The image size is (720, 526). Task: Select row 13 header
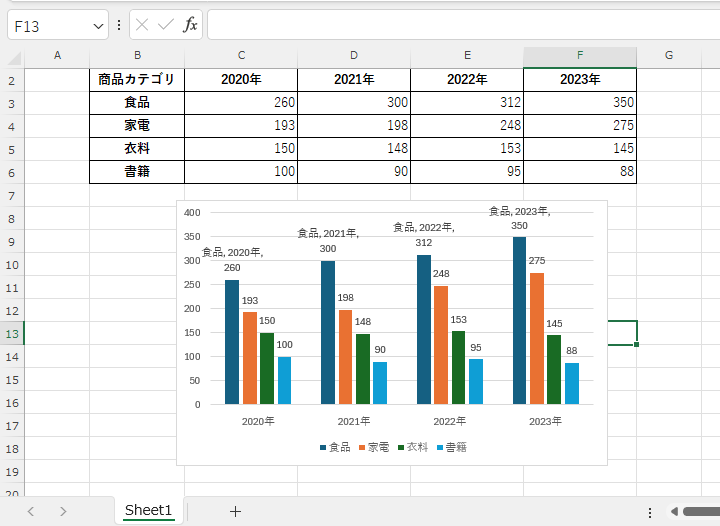12,334
